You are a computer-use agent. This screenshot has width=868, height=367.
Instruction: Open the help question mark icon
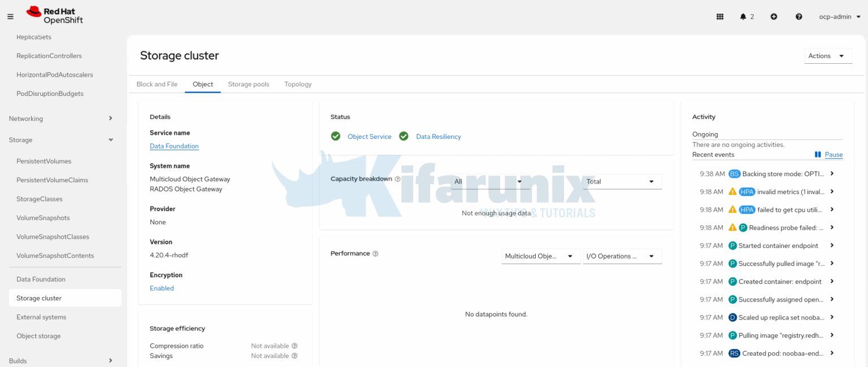(x=798, y=17)
